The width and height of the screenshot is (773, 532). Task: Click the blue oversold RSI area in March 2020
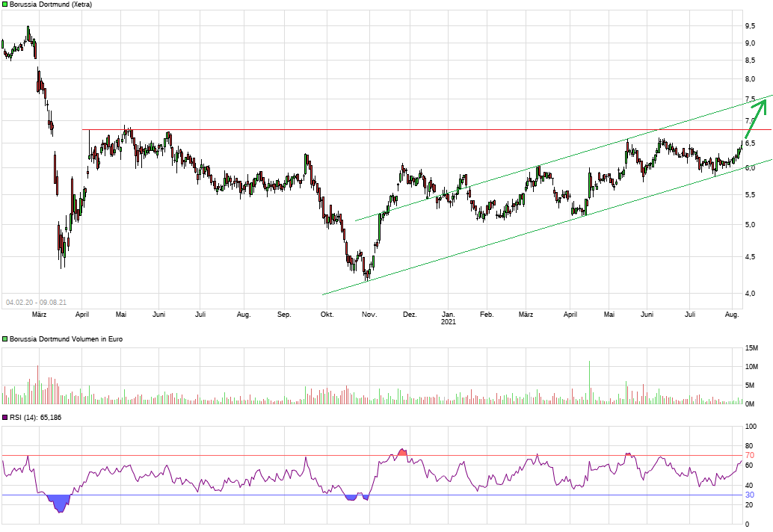[x=59, y=503]
